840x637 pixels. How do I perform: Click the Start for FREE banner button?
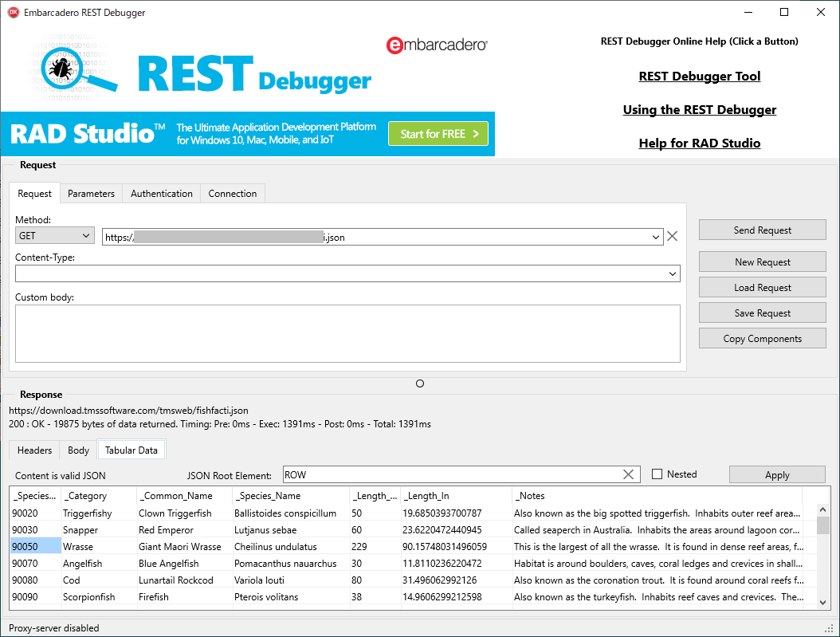coord(438,134)
